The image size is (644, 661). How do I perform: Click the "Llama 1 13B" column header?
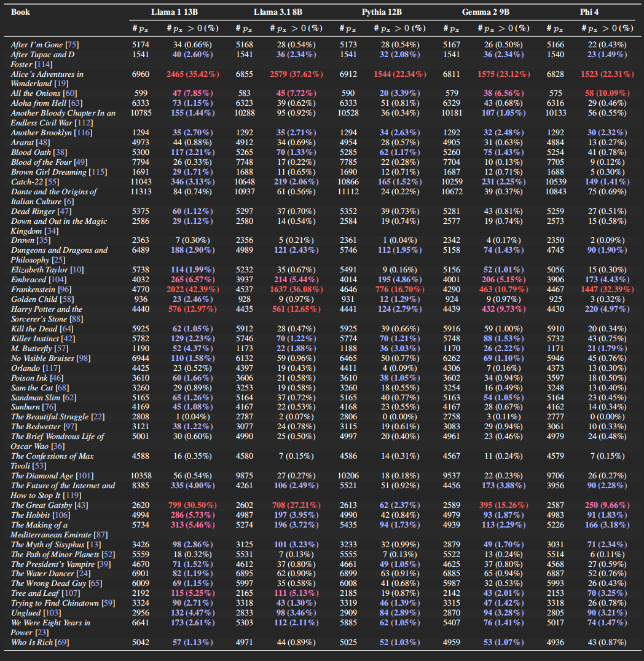175,12
